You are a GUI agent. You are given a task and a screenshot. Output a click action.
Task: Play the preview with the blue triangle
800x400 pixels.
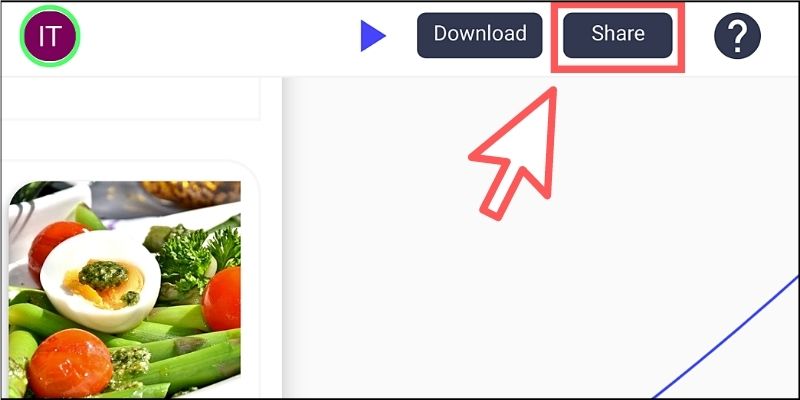[373, 36]
